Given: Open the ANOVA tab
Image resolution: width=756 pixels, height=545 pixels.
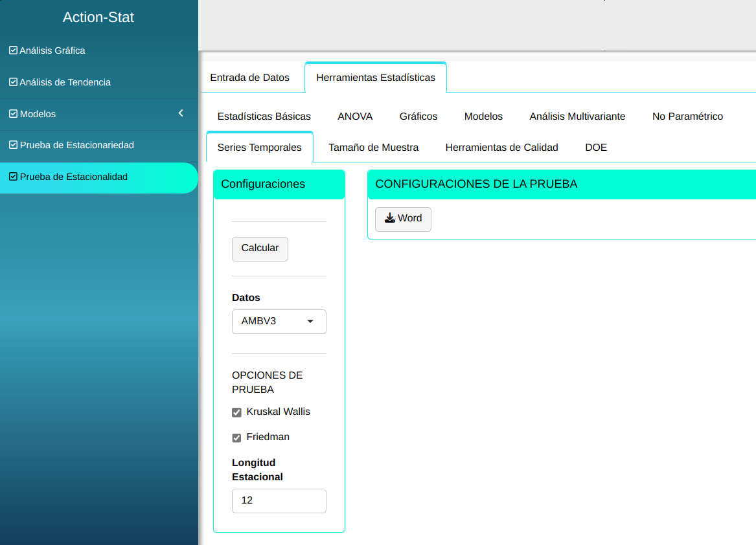Looking at the screenshot, I should tap(355, 117).
